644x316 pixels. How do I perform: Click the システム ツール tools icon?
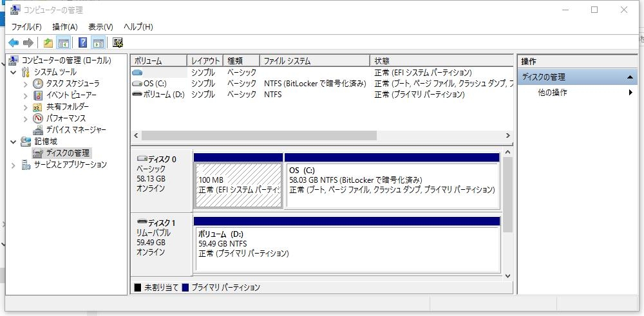pos(26,72)
